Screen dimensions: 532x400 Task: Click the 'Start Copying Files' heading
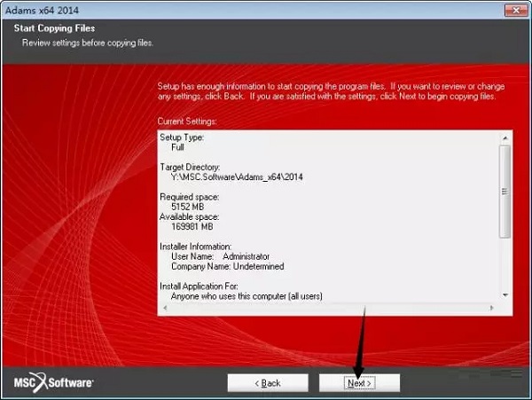coord(54,28)
